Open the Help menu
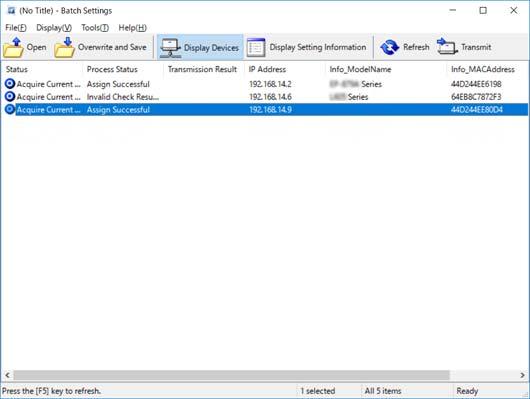 point(132,28)
